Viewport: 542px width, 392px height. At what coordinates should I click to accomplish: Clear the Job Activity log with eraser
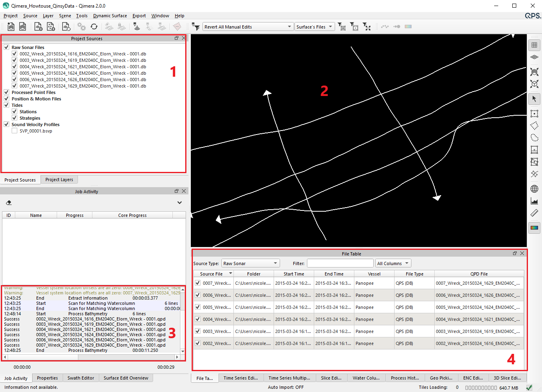[x=9, y=203]
